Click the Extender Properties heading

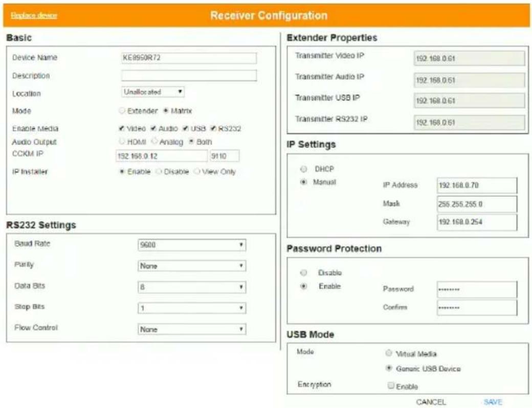click(332, 38)
